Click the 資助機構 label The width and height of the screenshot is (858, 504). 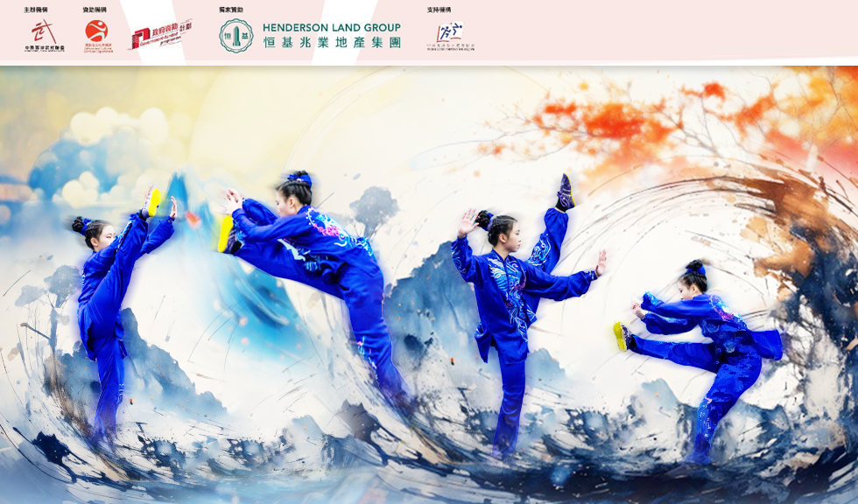click(95, 10)
